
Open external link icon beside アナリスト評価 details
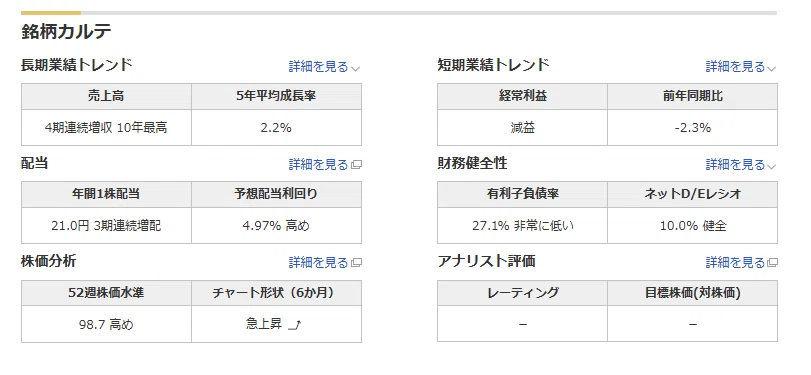[772, 263]
